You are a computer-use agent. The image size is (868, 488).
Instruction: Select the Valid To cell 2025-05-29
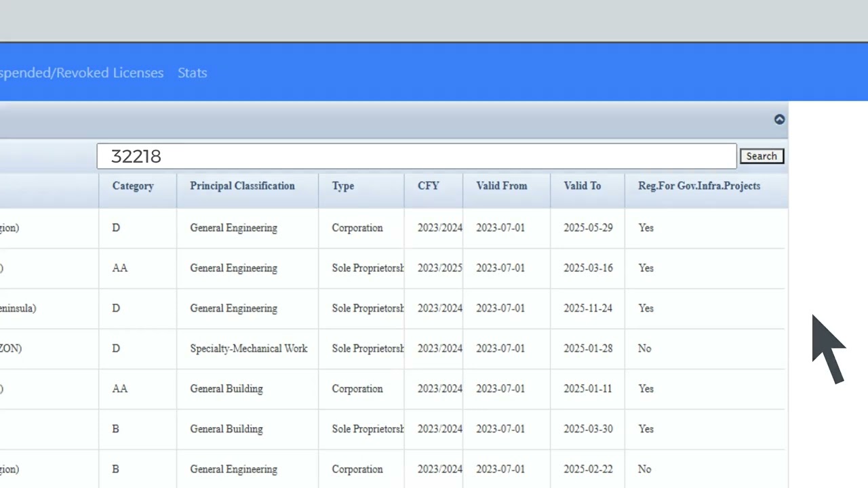(588, 228)
